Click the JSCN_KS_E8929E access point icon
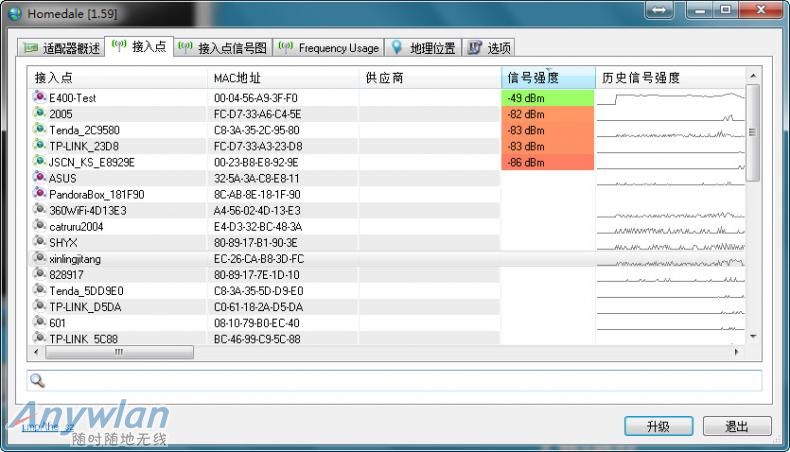Image resolution: width=790 pixels, height=452 pixels. (39, 161)
